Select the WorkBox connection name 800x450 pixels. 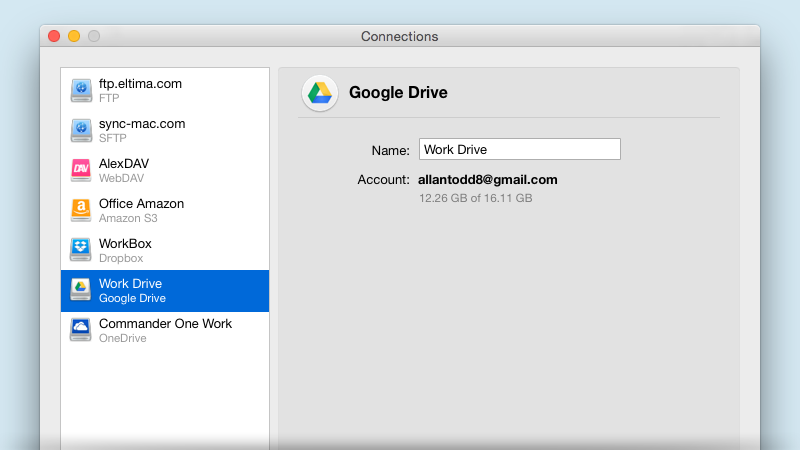pos(125,243)
